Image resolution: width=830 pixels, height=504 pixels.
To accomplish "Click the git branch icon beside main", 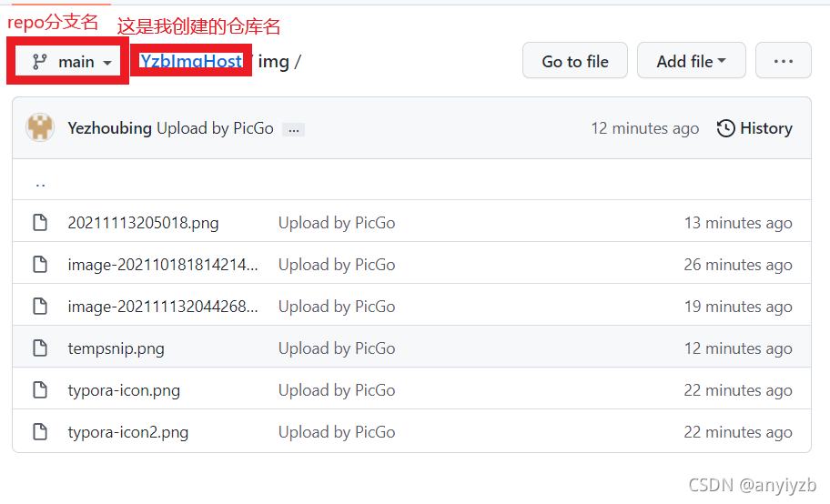I will pyautogui.click(x=40, y=62).
